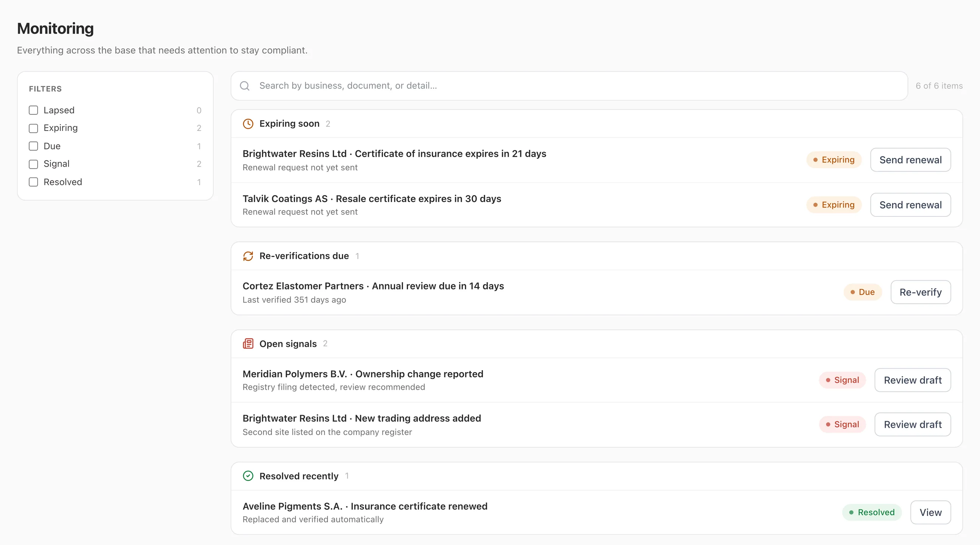Click the "Expiring soon" section heading
This screenshot has height=545, width=980.
[289, 124]
